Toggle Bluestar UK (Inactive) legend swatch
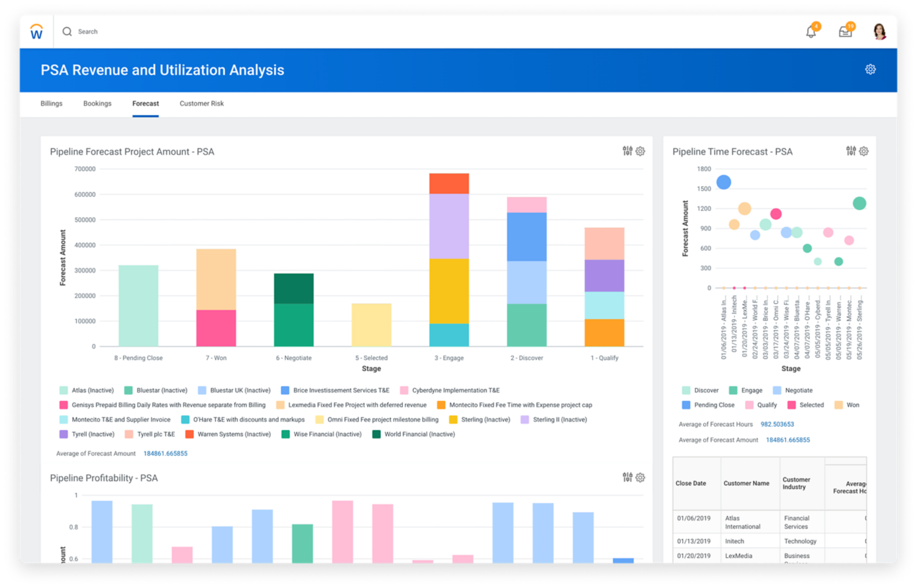 pyautogui.click(x=202, y=391)
